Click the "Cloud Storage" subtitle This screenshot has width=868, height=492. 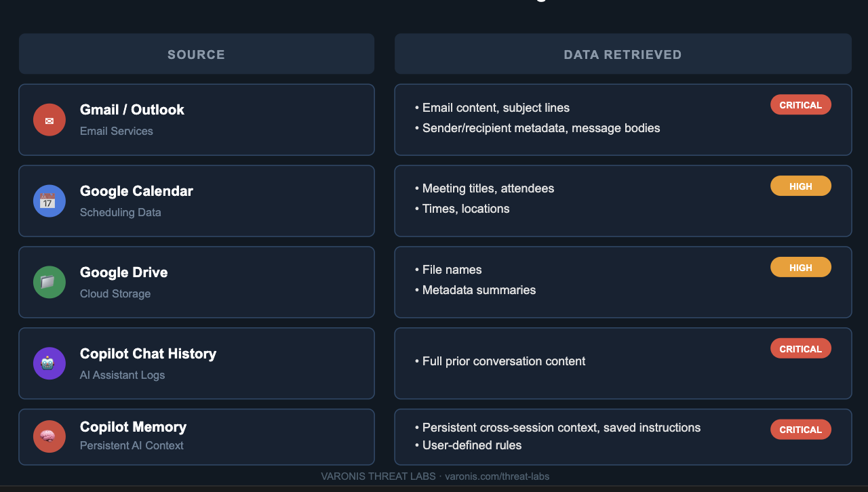coord(115,293)
